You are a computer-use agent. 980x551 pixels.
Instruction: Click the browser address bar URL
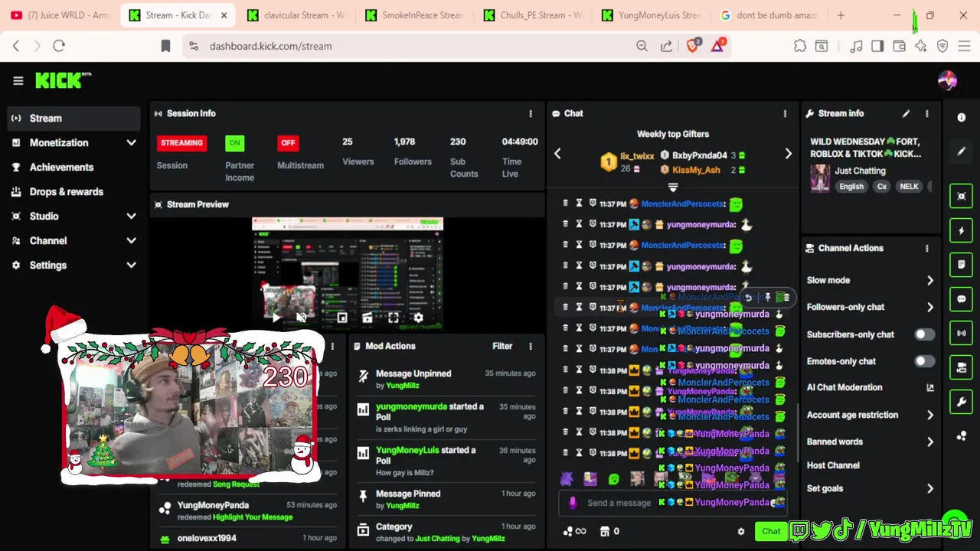(x=270, y=46)
